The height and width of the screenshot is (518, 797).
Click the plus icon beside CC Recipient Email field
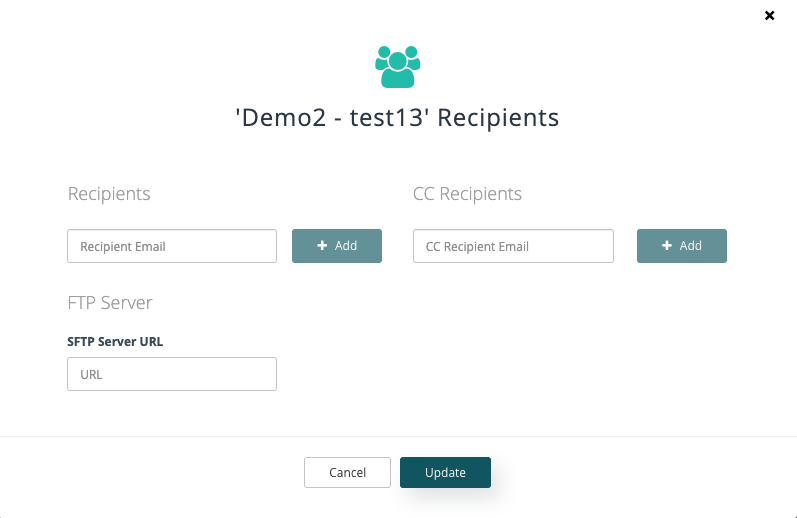(x=667, y=246)
